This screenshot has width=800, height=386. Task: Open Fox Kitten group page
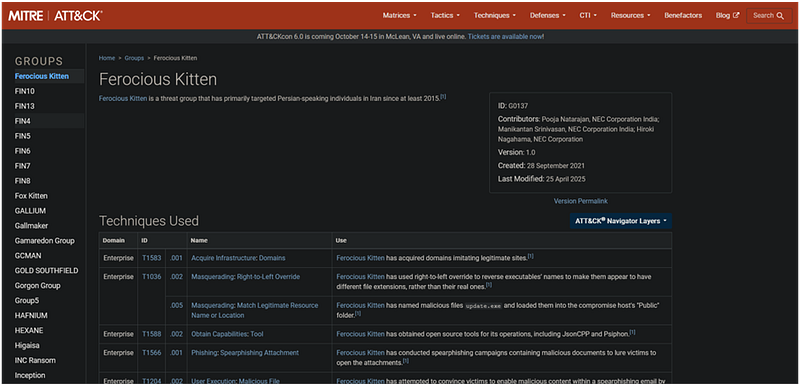click(31, 196)
